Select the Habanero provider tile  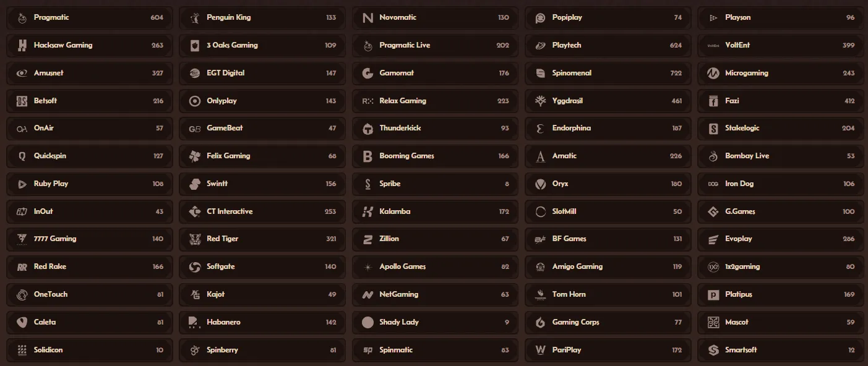[262, 322]
